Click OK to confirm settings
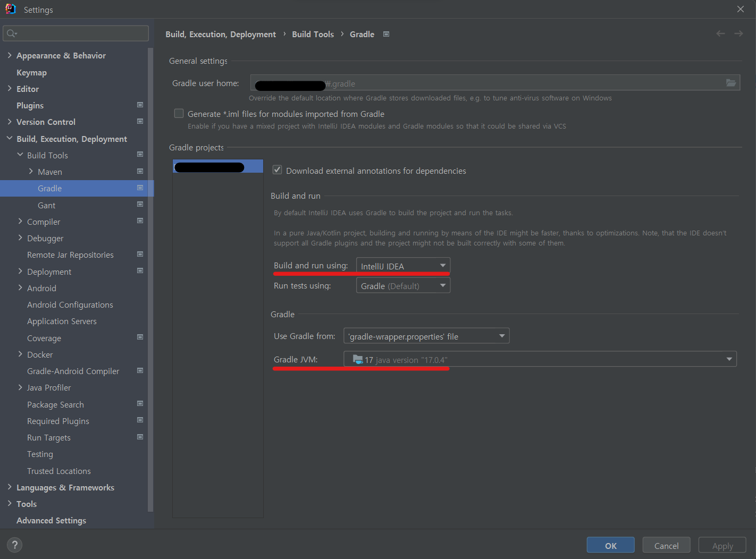The image size is (756, 559). click(x=611, y=545)
